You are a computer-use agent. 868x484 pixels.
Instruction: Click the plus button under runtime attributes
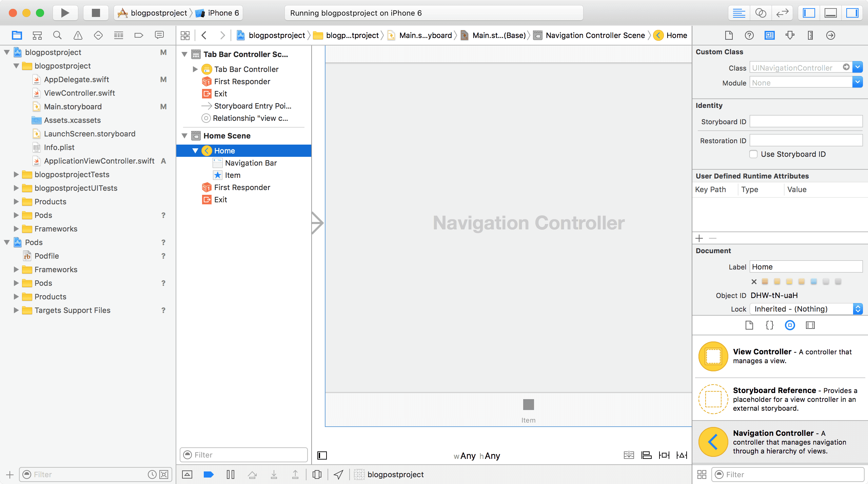click(x=699, y=238)
